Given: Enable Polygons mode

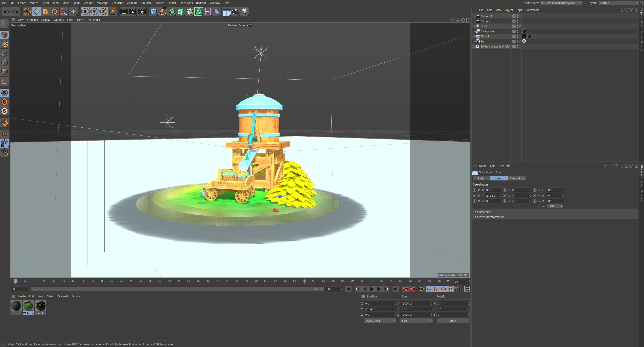Looking at the screenshot, I should click(5, 72).
